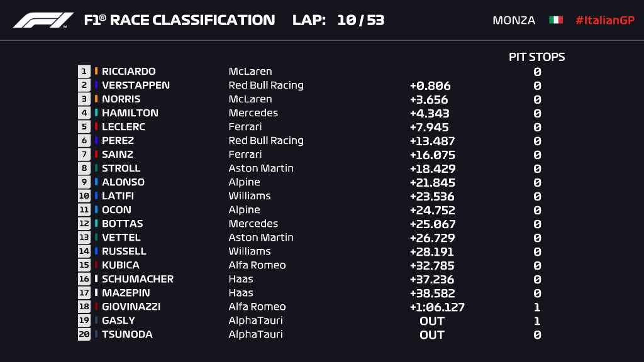Click the lap counter 10 / 53
This screenshot has width=644, height=362.
(x=360, y=20)
